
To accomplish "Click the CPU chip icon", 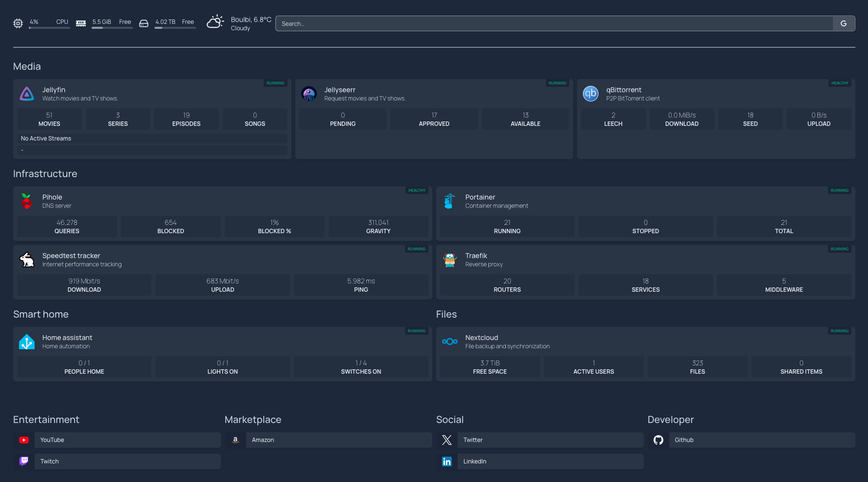I will click(x=18, y=23).
